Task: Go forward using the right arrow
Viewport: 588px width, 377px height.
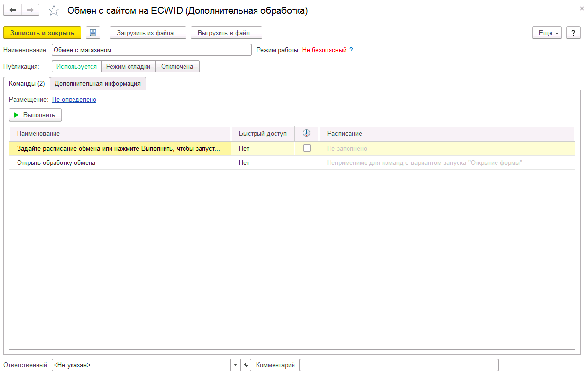Action: (31, 10)
